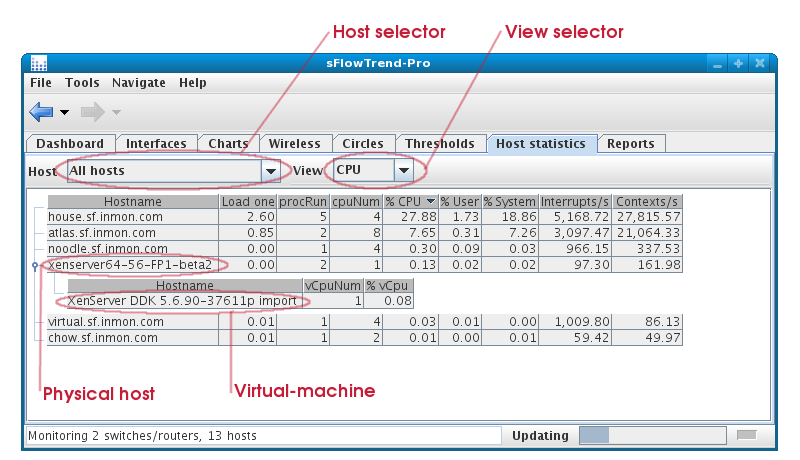800x460 pixels.
Task: Click the Updating progress bar
Action: [649, 435]
